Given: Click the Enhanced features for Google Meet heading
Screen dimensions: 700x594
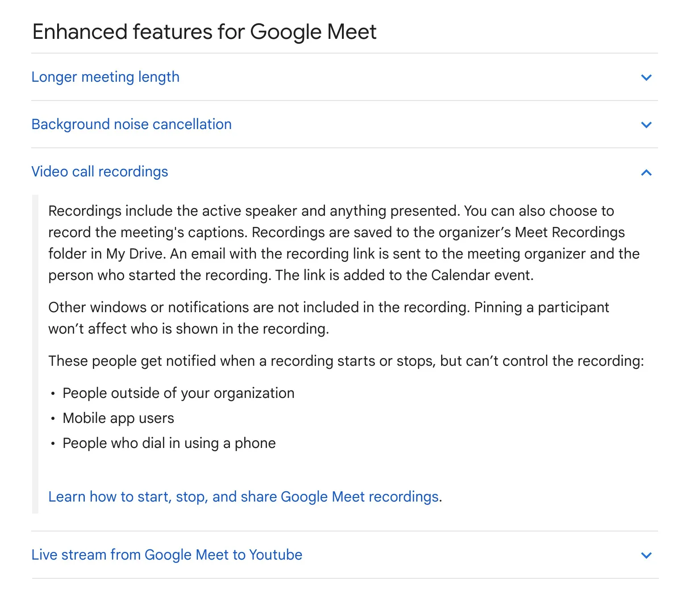Looking at the screenshot, I should click(204, 31).
